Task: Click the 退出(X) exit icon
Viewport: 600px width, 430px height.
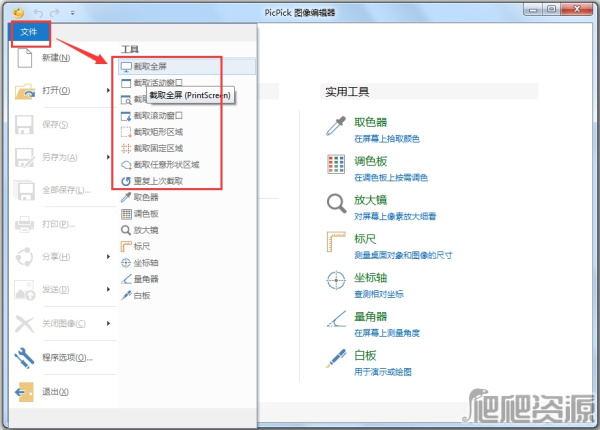Action: pyautogui.click(x=24, y=392)
